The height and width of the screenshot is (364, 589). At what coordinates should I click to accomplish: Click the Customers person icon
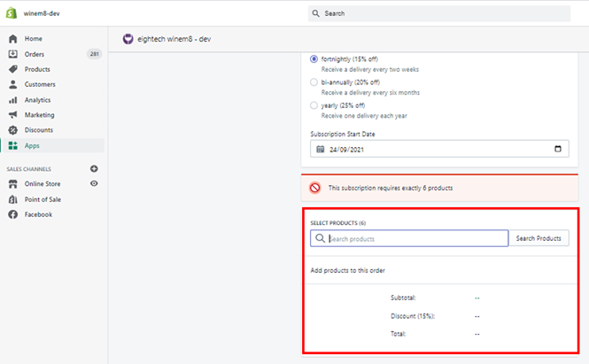[x=12, y=84]
